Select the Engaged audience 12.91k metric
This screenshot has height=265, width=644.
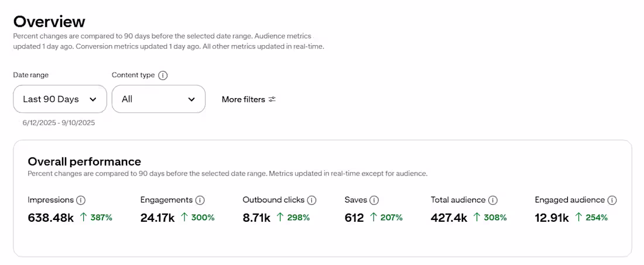[552, 218]
